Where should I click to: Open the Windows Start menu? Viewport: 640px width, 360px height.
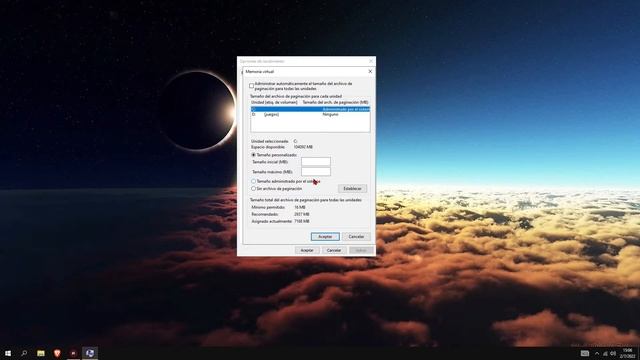click(8, 353)
